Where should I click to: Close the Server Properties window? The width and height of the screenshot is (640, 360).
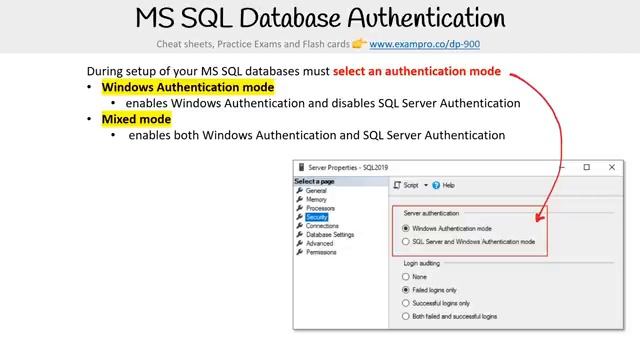(612, 167)
